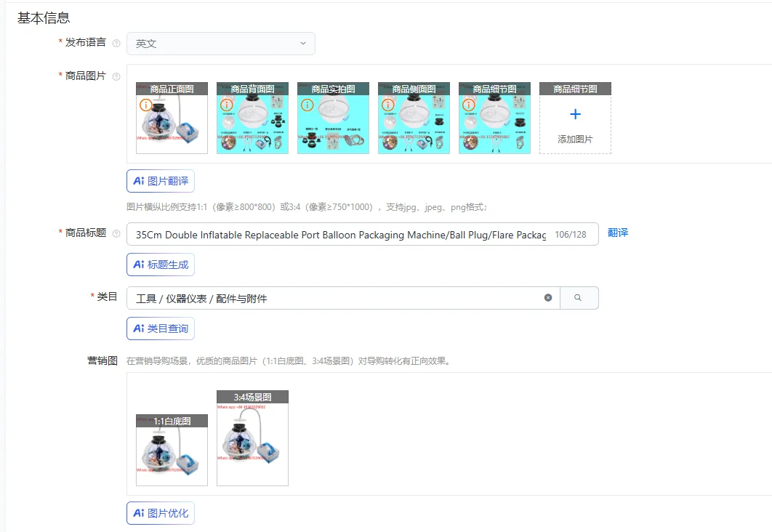The width and height of the screenshot is (772, 532).
Task: Click the warning icon on 商品侧面图
Action: 388,105
